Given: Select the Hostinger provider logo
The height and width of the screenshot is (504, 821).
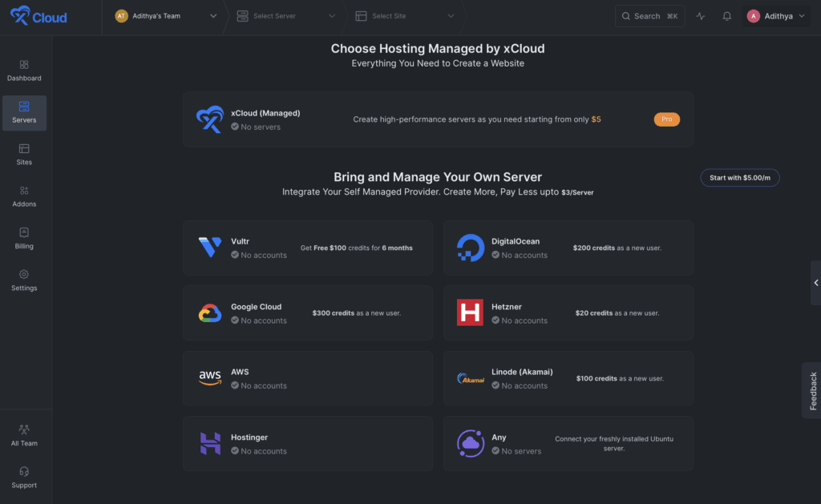Looking at the screenshot, I should [x=210, y=443].
